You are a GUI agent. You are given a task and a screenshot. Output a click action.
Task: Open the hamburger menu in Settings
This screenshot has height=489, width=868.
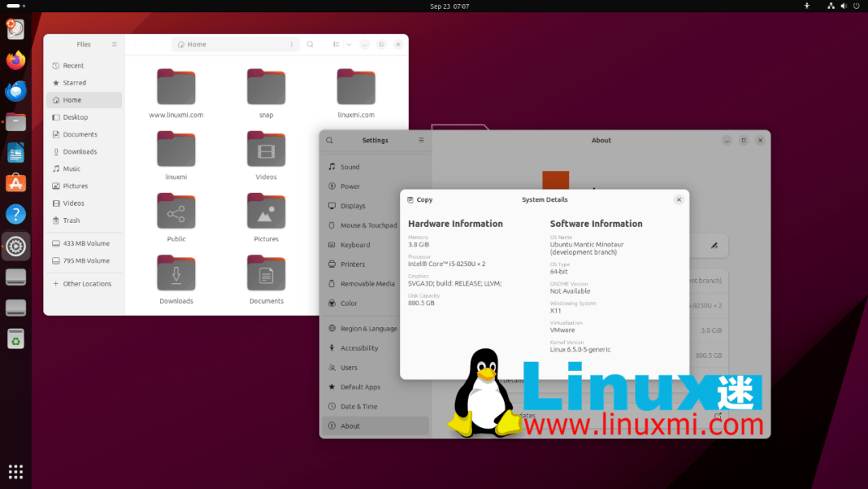click(x=422, y=140)
